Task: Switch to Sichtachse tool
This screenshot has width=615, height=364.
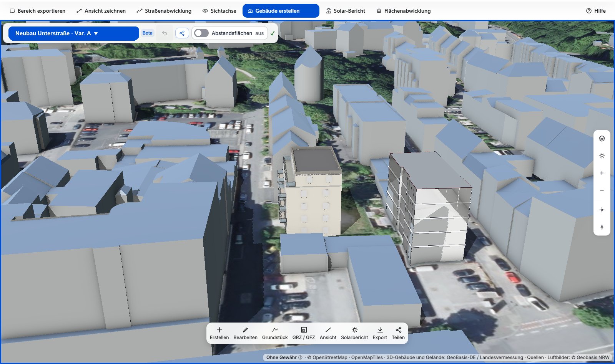Action: pyautogui.click(x=219, y=11)
